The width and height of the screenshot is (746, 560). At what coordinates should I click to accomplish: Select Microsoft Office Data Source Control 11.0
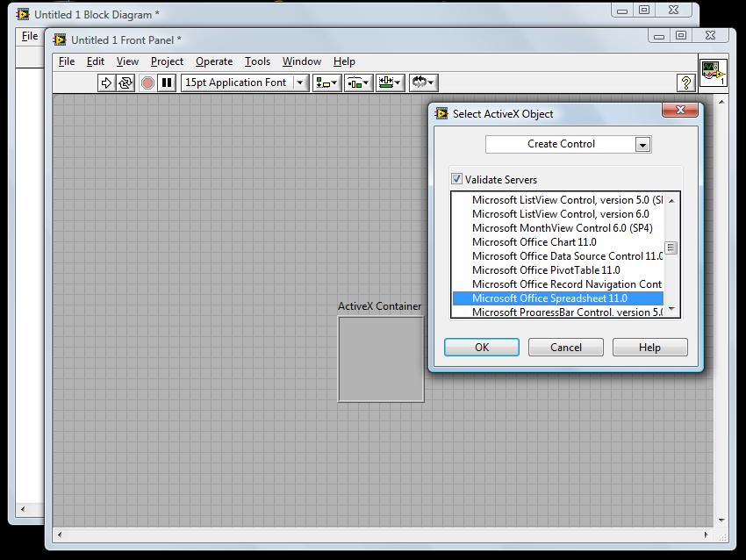557,256
